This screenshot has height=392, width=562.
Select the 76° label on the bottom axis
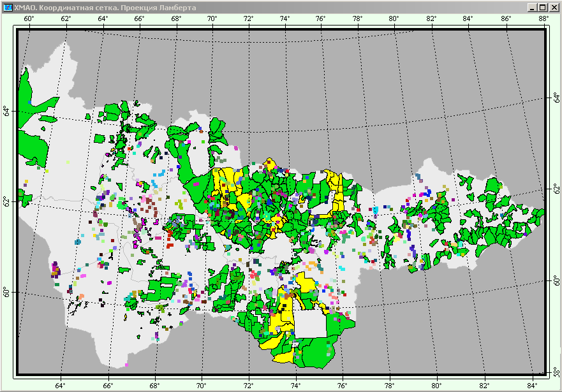[343, 386]
